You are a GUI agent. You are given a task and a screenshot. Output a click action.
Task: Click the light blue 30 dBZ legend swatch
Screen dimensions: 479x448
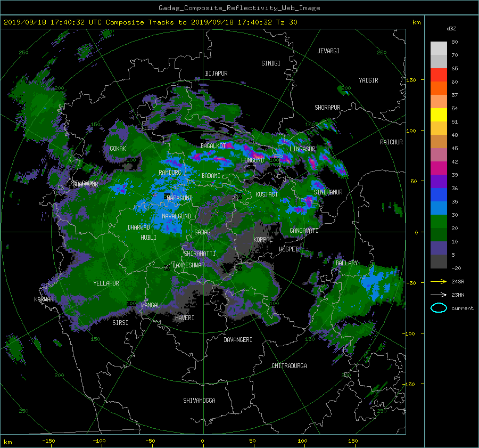tap(439, 208)
